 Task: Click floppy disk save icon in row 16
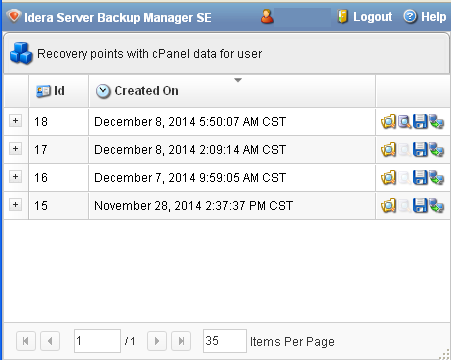tap(420, 178)
